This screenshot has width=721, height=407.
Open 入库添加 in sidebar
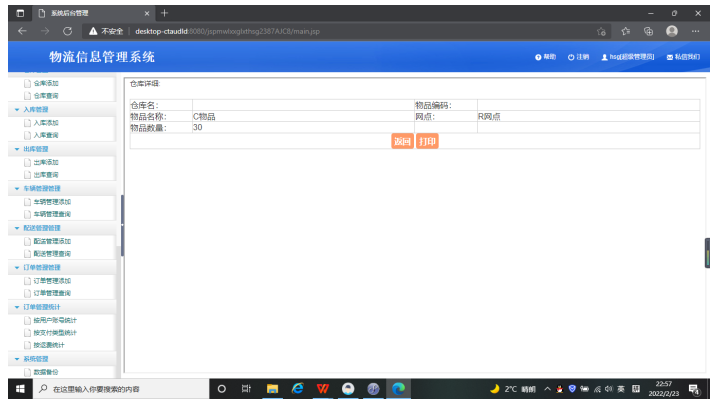tap(46, 123)
